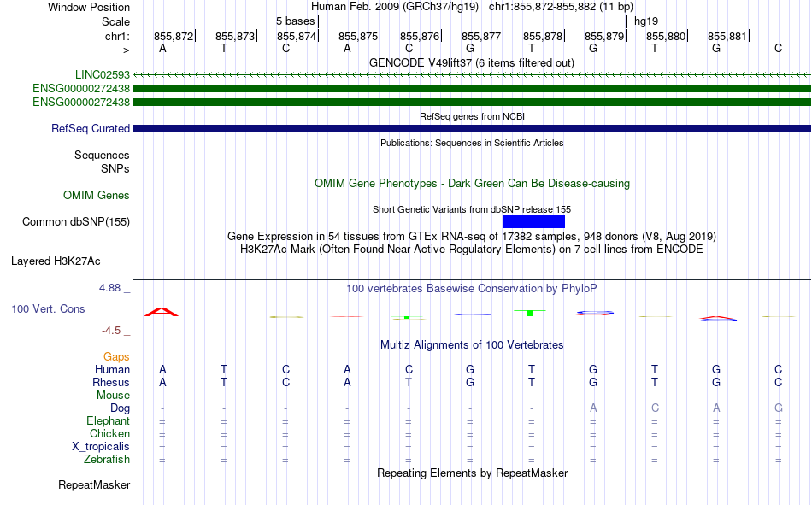Click the Zebrafish species label
The height and width of the screenshot is (505, 812).
point(107,460)
